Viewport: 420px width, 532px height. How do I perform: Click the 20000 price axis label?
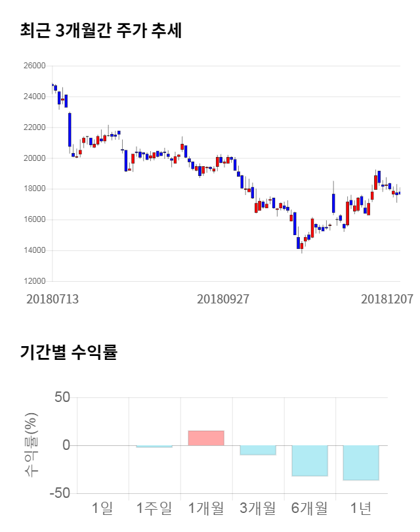[33, 158]
